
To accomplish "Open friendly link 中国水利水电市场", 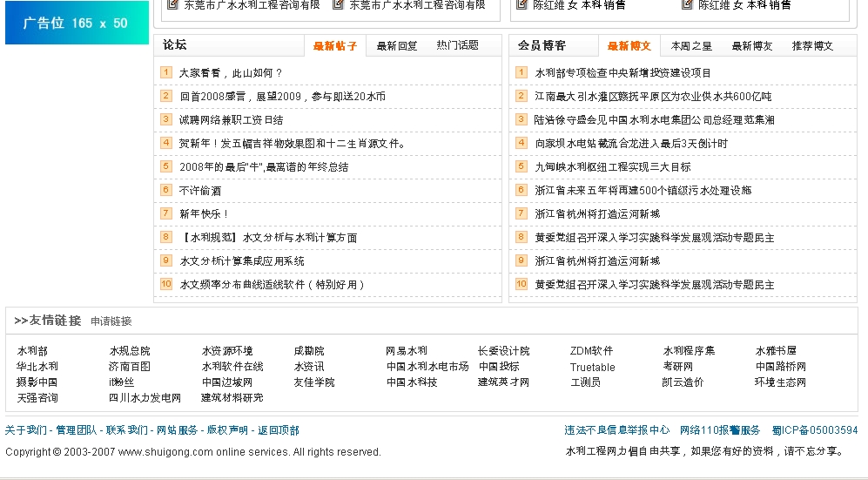I will (x=427, y=367).
